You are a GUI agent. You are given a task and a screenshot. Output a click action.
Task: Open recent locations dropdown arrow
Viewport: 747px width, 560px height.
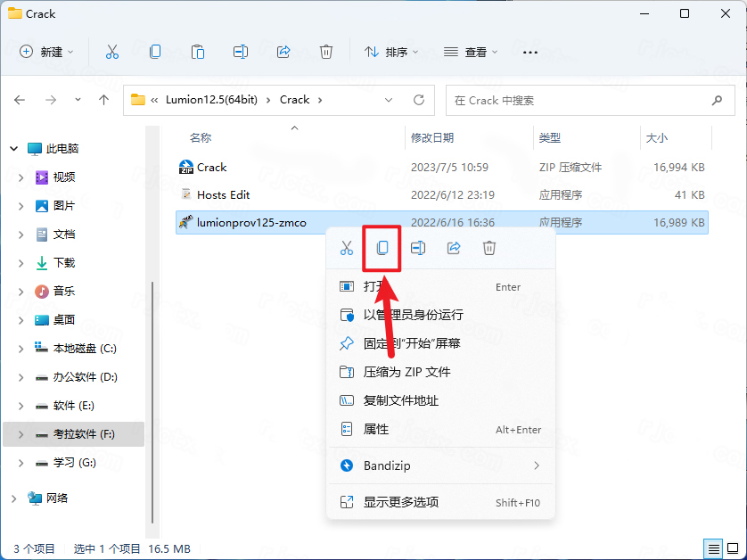pos(78,100)
